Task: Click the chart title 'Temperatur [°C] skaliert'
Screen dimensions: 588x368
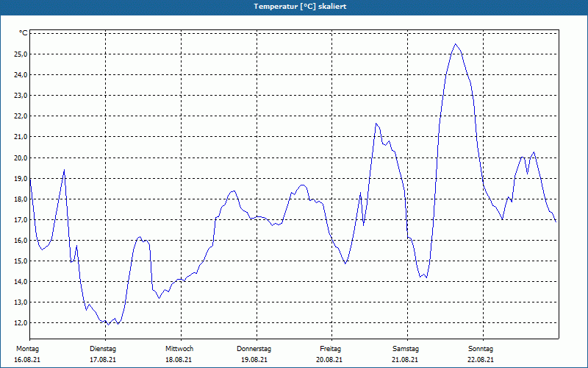Action: [x=300, y=7]
